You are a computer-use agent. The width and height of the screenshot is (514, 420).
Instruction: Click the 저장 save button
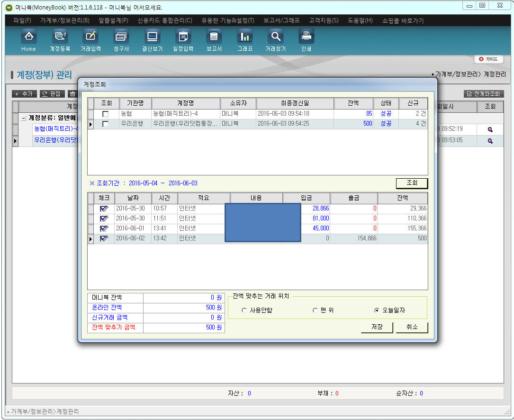click(x=377, y=327)
